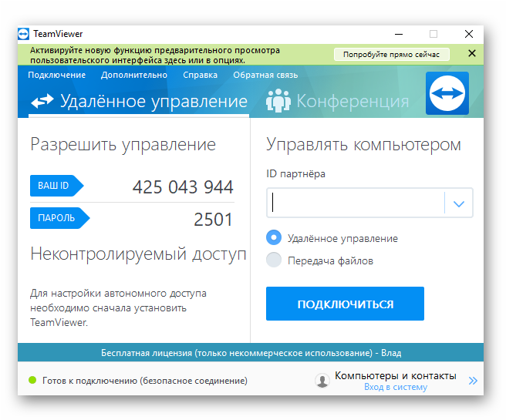Click the TeamViewer logo in title bar
The height and width of the screenshot is (420, 506).
(24, 34)
